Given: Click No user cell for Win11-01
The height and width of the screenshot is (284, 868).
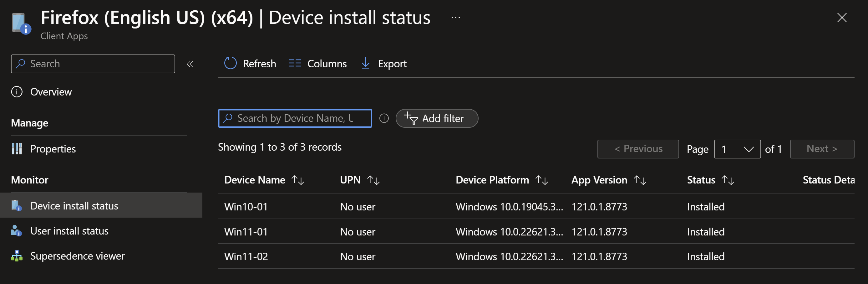Looking at the screenshot, I should coord(358,231).
